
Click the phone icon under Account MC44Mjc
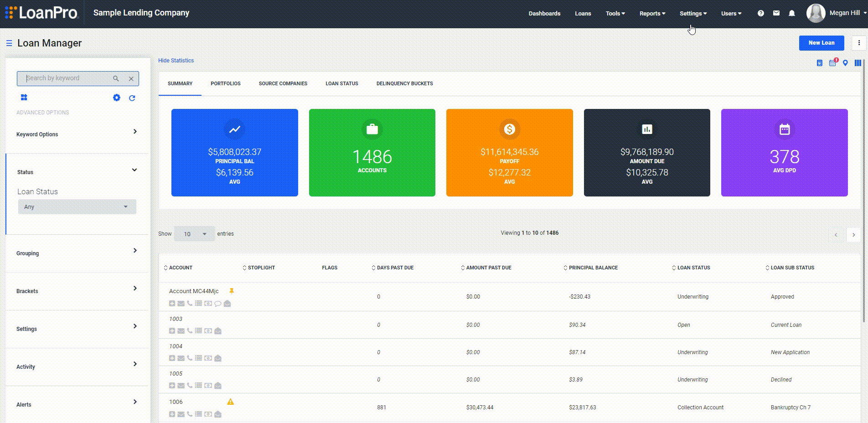coord(190,304)
